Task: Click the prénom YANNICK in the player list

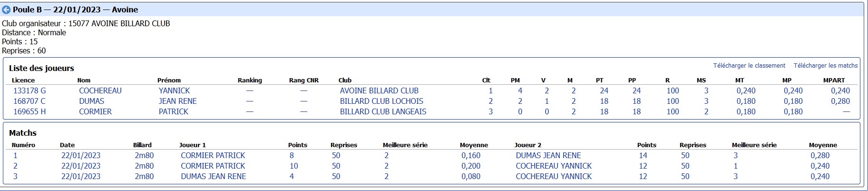Action: (x=175, y=90)
